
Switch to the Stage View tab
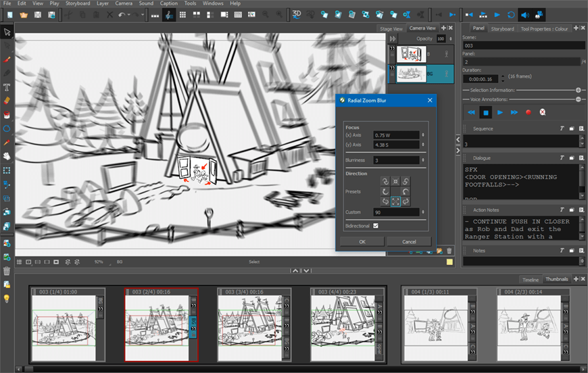(391, 29)
